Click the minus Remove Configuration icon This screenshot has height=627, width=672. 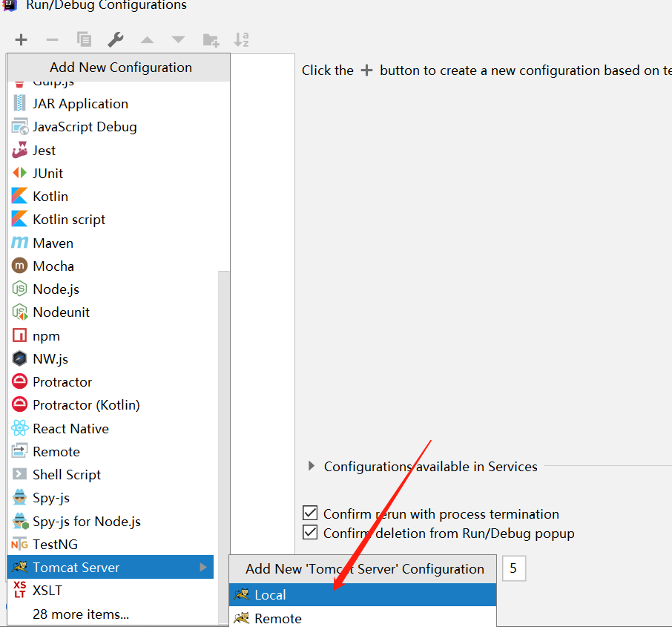click(52, 40)
